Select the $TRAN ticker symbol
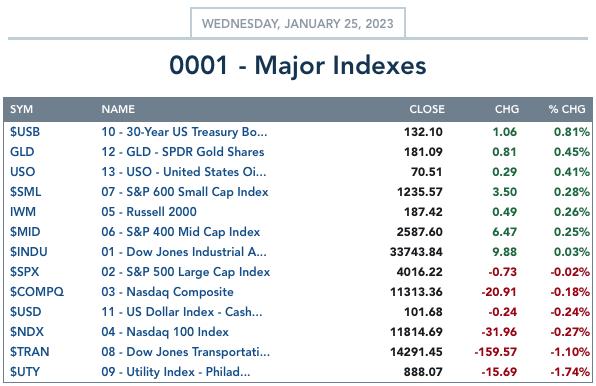This screenshot has width=596, height=386. tap(30, 352)
